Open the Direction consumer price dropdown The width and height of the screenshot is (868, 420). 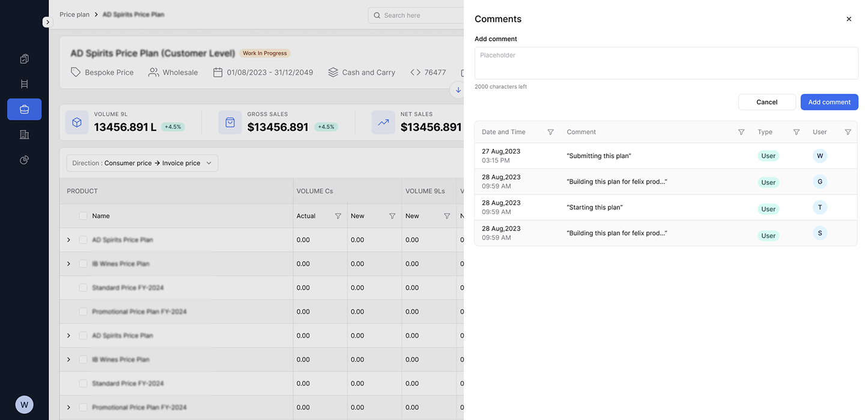click(x=142, y=163)
